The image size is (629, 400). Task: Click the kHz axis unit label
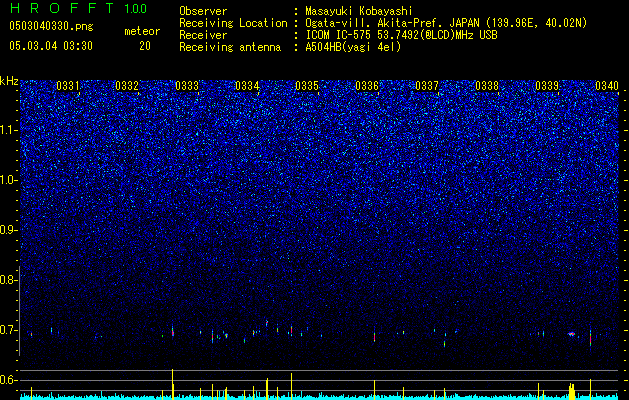9,81
